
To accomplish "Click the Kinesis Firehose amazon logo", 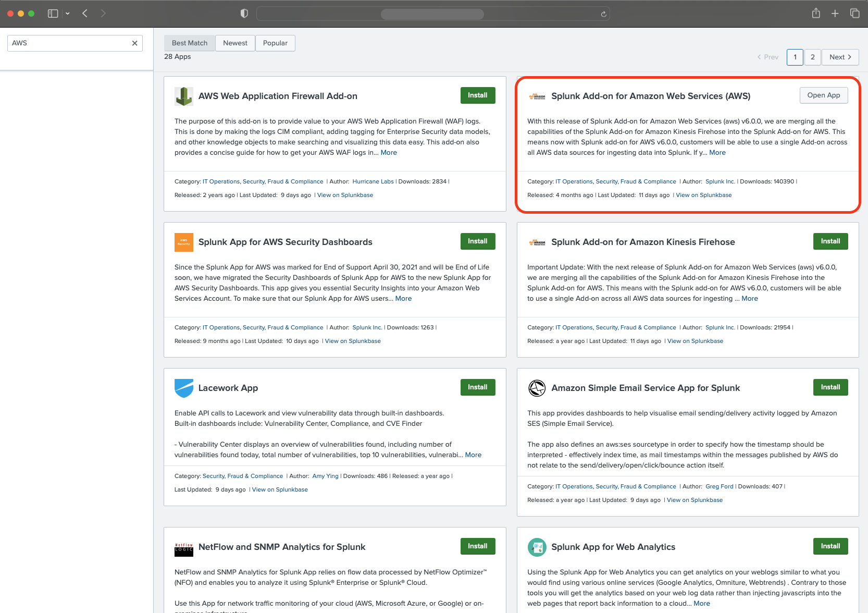I will (537, 242).
